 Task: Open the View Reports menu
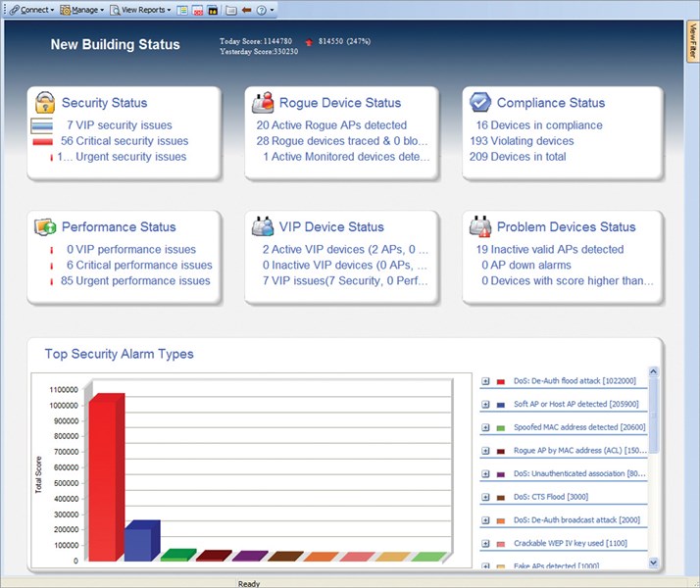click(141, 10)
